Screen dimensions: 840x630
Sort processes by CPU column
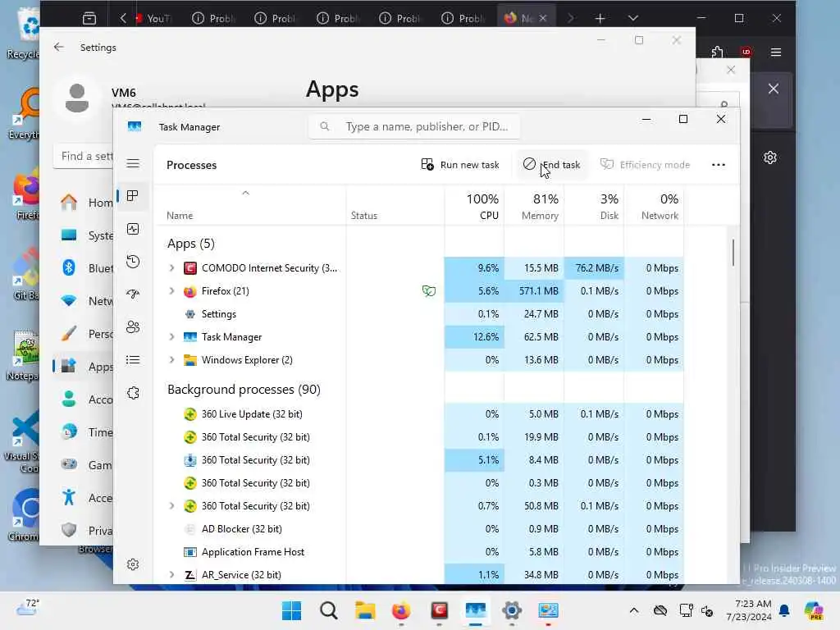[474, 206]
